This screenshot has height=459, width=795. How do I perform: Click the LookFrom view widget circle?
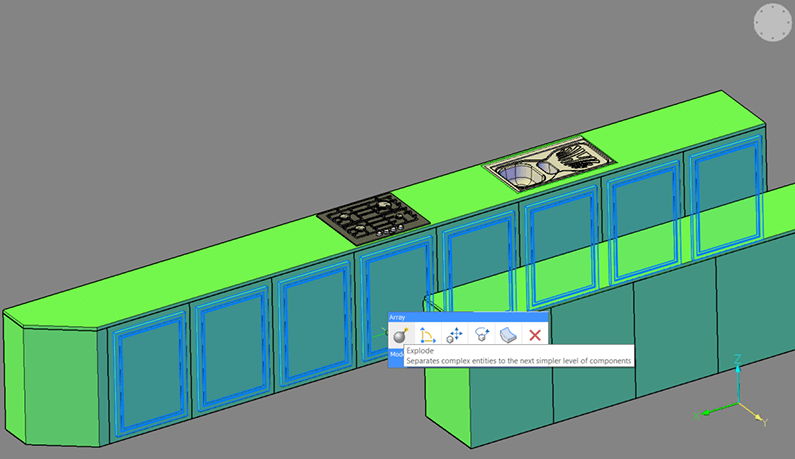click(773, 22)
